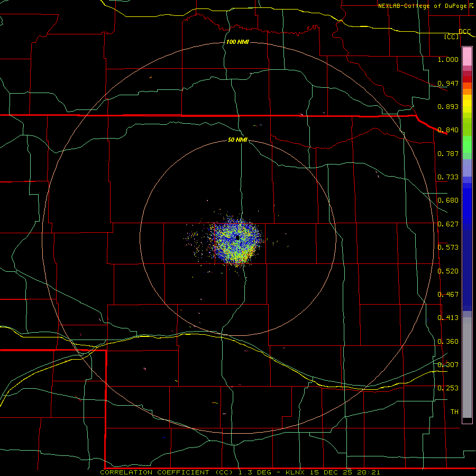Click the 0.467 scale value
476x476 pixels.
(448, 295)
